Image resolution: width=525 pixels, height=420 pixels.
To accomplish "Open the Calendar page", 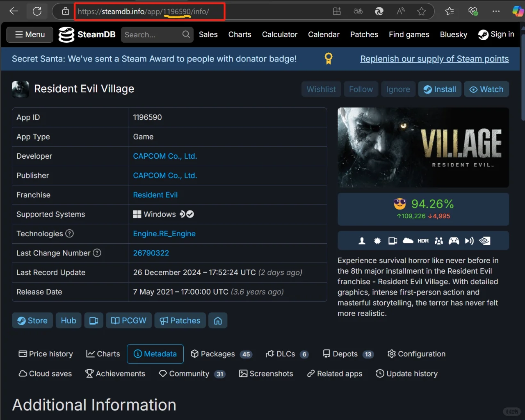I will coord(324,34).
